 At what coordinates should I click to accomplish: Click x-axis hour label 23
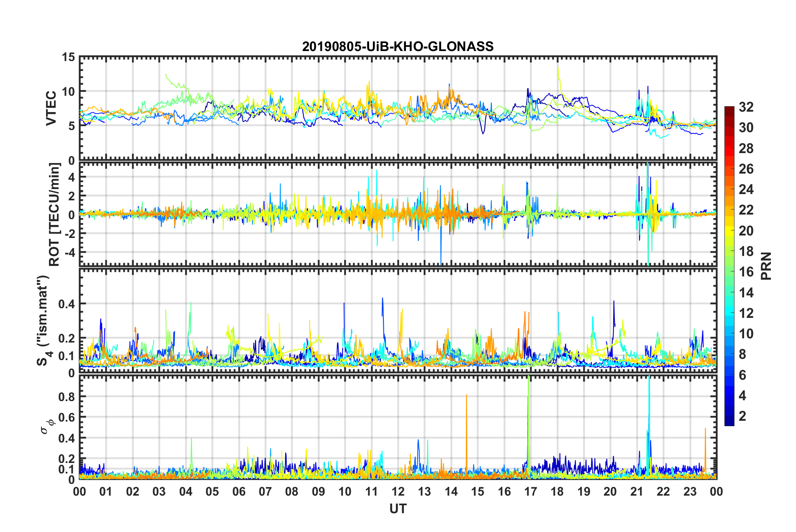point(690,491)
